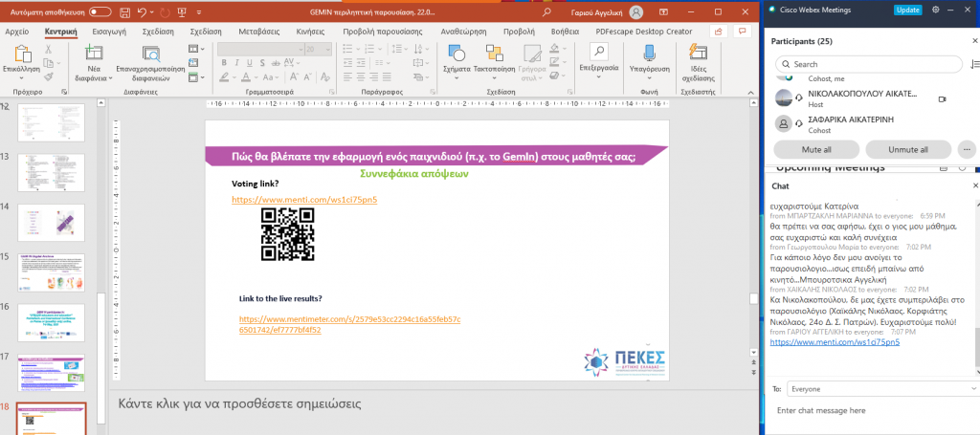The width and height of the screenshot is (980, 435).
Task: Toggle bold formatting in font group
Action: click(x=224, y=64)
